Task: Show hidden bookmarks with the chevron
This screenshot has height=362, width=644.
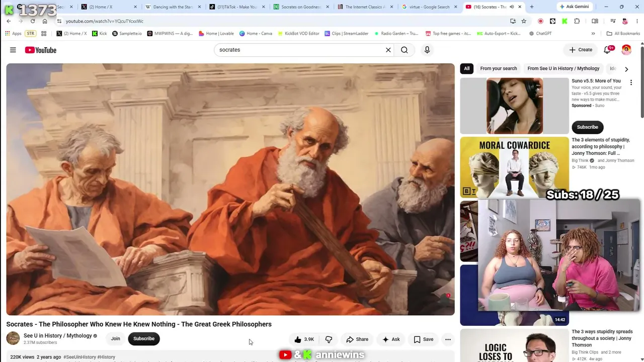Action: click(593, 34)
